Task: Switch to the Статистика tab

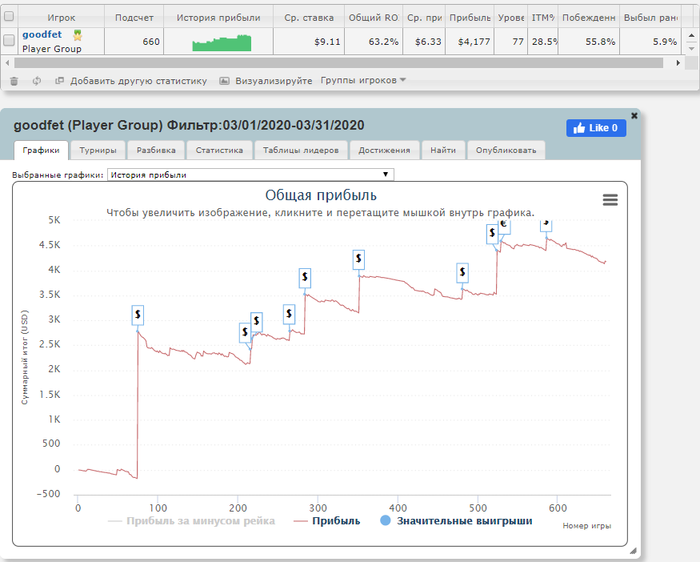Action: tap(219, 150)
